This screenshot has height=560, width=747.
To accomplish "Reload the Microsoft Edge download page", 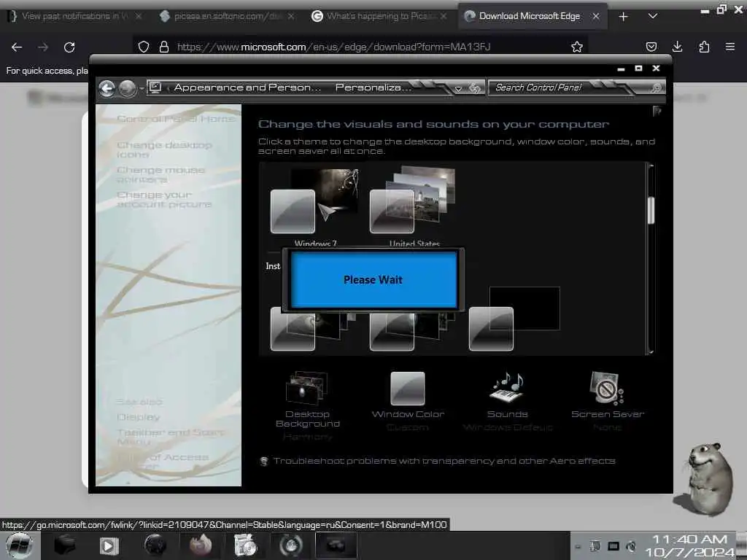I will click(x=69, y=47).
